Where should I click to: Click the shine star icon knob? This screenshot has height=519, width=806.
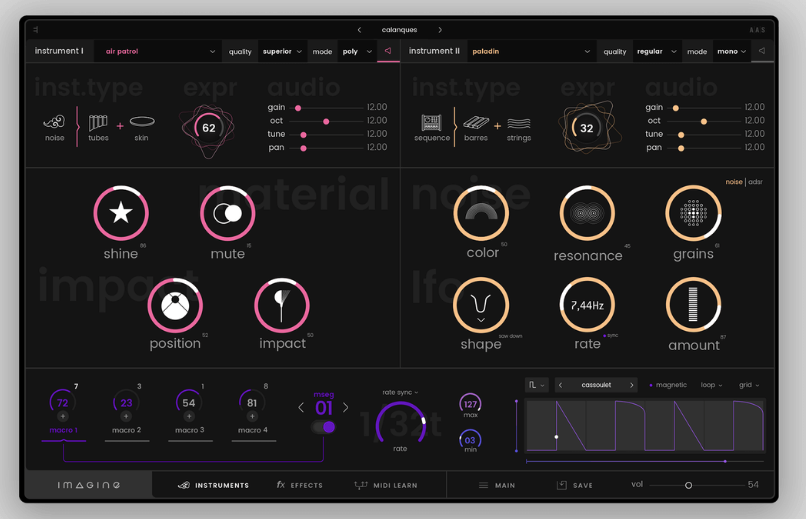[121, 213]
